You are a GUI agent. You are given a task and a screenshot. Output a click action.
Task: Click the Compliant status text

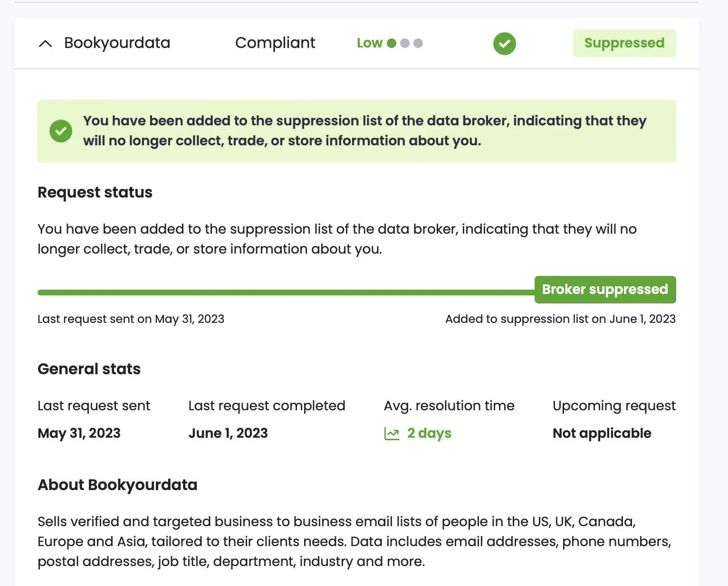point(275,43)
